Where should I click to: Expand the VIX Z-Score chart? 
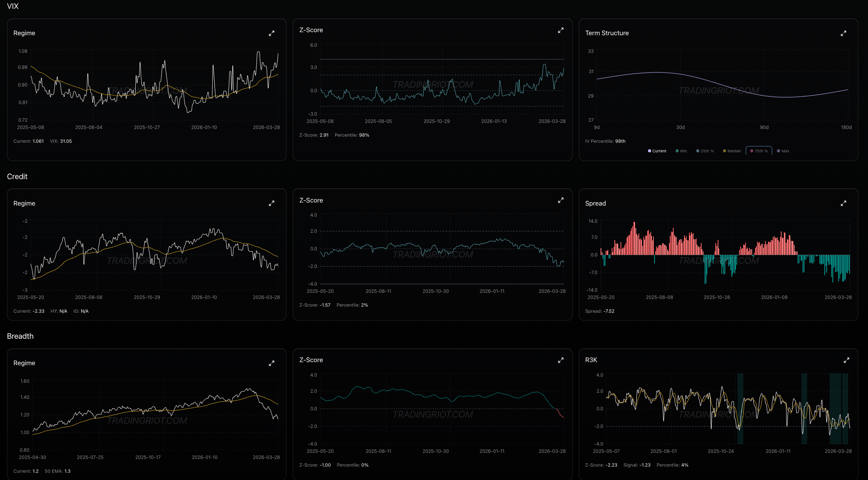pyautogui.click(x=561, y=30)
